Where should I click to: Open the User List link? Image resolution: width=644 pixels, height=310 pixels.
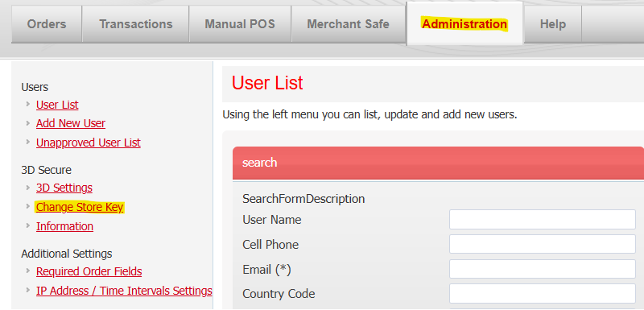pyautogui.click(x=57, y=105)
